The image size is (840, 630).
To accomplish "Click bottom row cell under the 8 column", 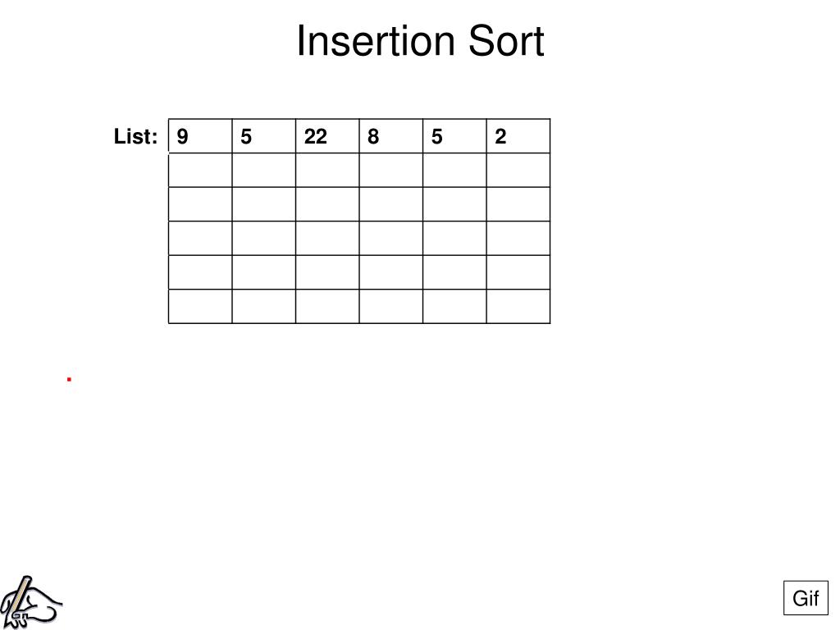I will point(391,307).
